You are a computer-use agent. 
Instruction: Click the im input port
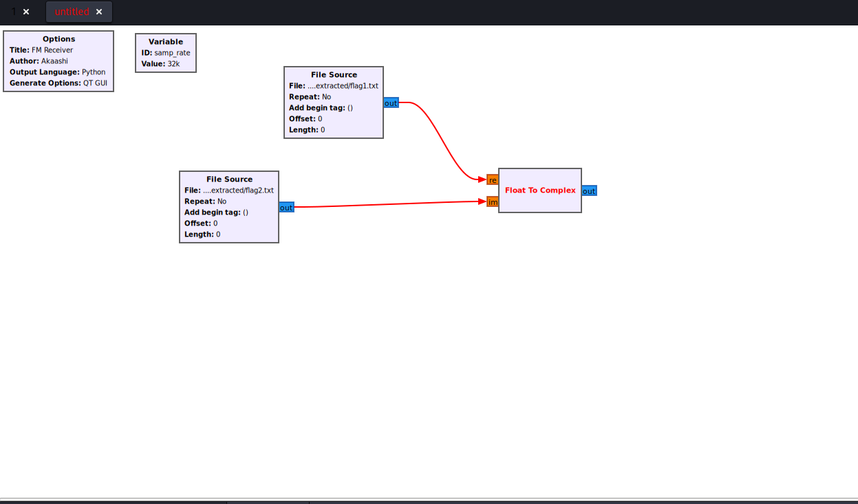(492, 202)
